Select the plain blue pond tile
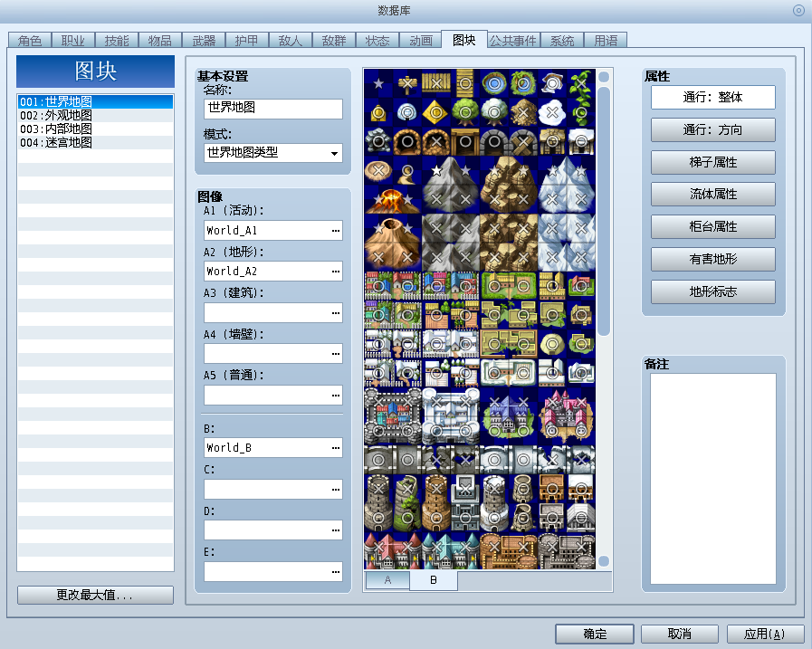812x649 pixels. point(494,83)
